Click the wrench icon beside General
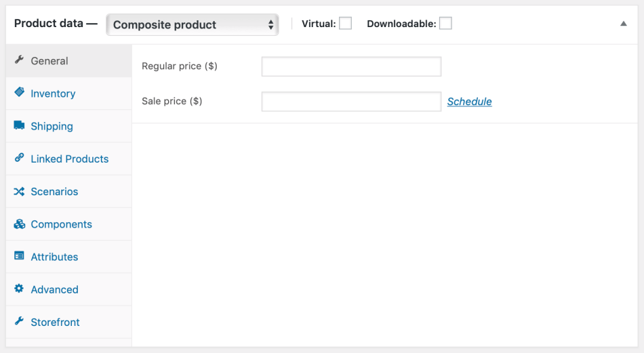Image resolution: width=644 pixels, height=353 pixels. (19, 60)
